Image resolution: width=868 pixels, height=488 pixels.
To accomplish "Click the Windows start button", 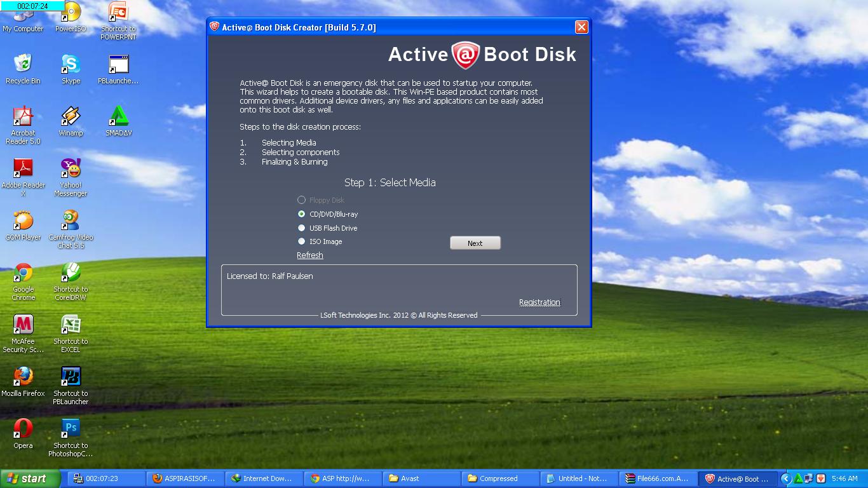I will [31, 478].
